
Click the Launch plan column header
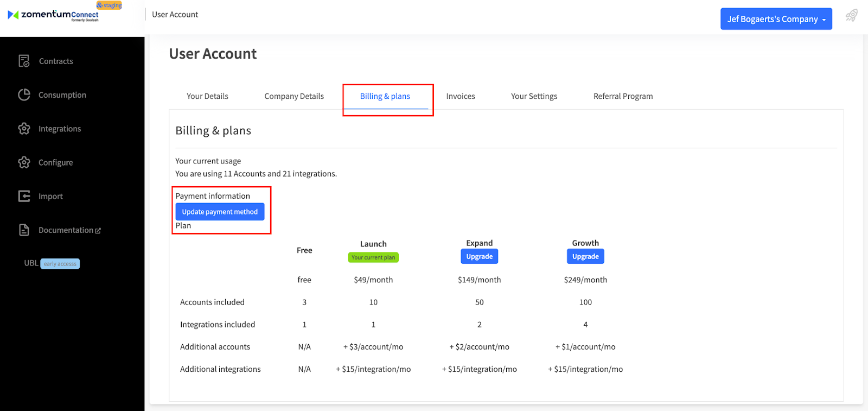click(373, 244)
